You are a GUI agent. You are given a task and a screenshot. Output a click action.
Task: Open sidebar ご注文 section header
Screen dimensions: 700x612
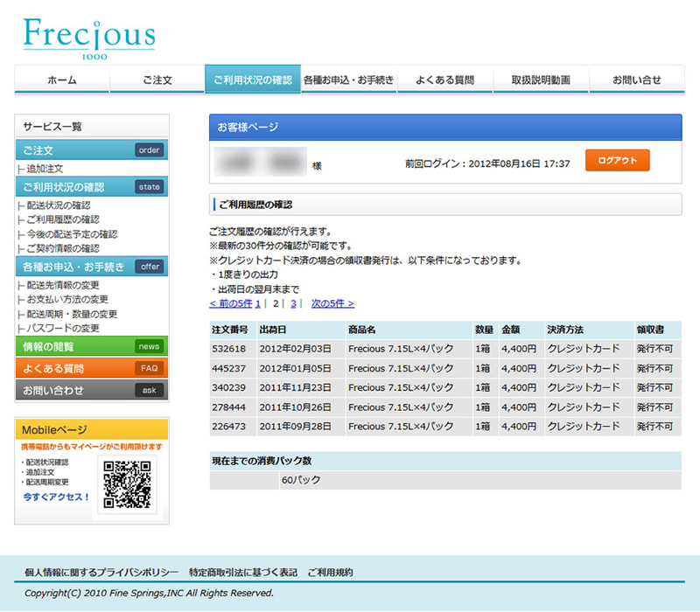(92, 150)
